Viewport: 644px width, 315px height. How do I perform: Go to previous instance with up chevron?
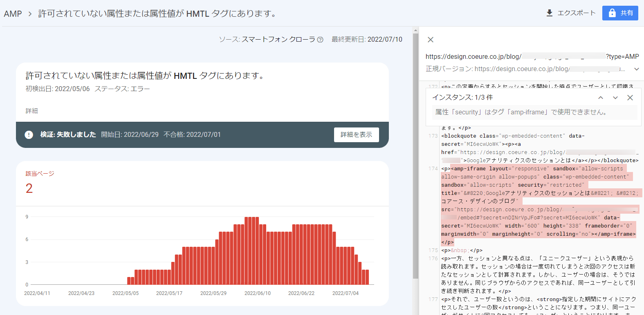click(601, 98)
